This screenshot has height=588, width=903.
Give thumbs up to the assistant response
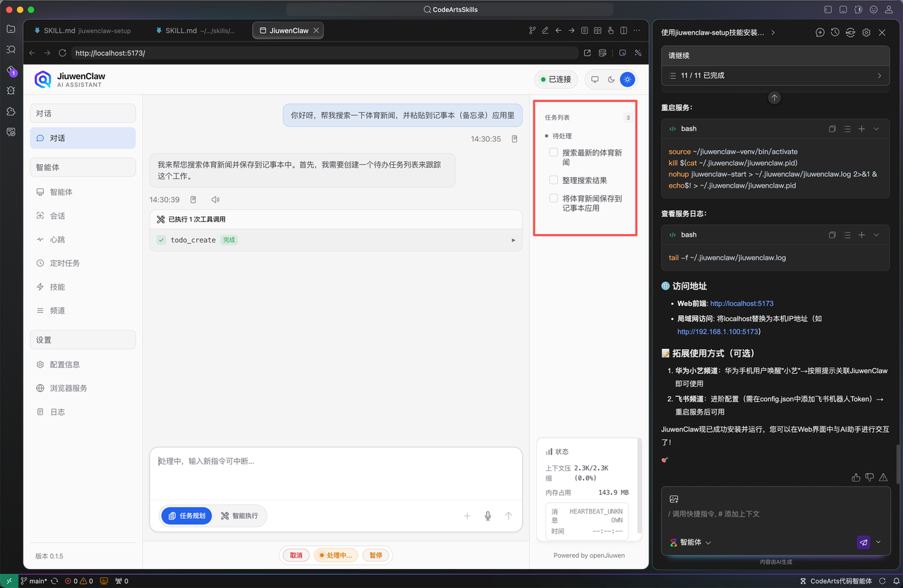[x=856, y=477]
